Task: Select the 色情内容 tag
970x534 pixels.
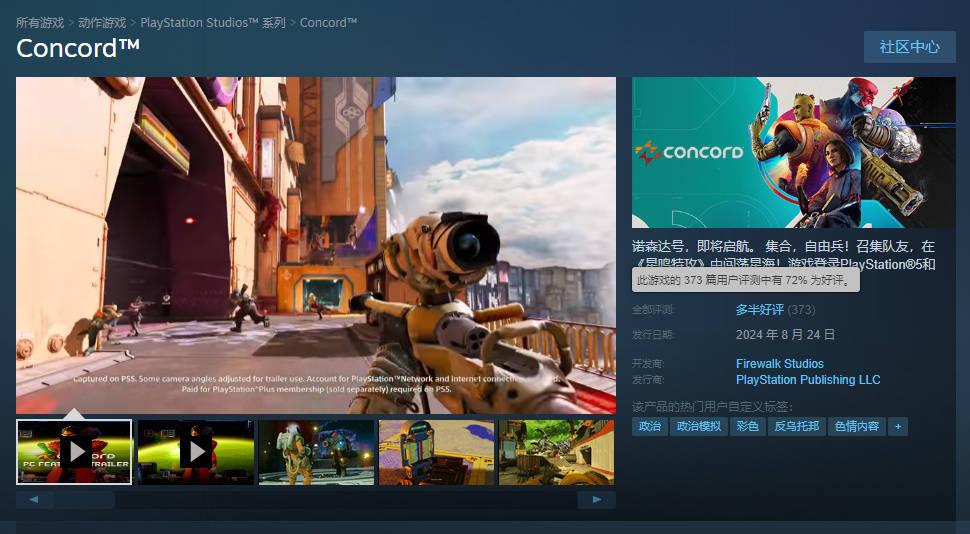Action: (857, 426)
